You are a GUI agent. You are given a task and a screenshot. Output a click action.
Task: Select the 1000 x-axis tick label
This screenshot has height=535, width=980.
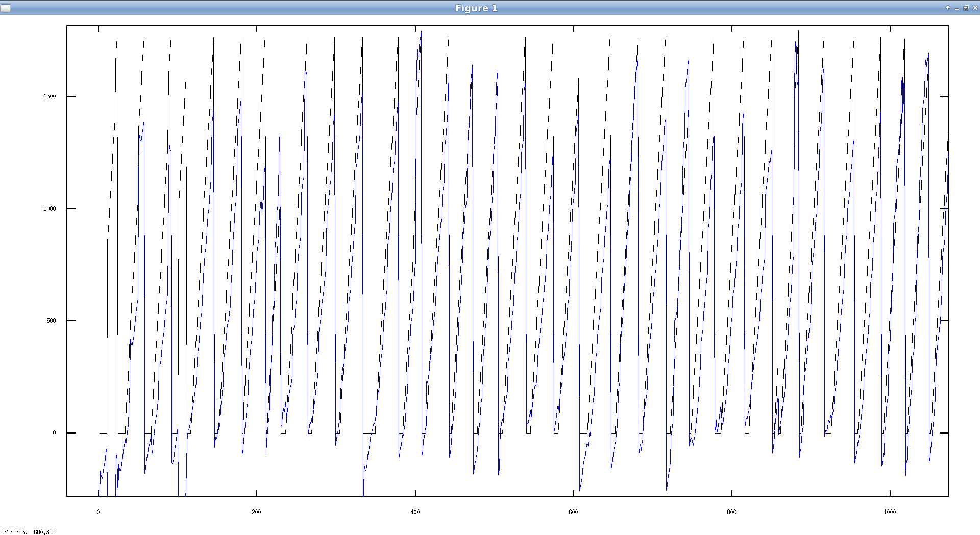[x=890, y=512]
